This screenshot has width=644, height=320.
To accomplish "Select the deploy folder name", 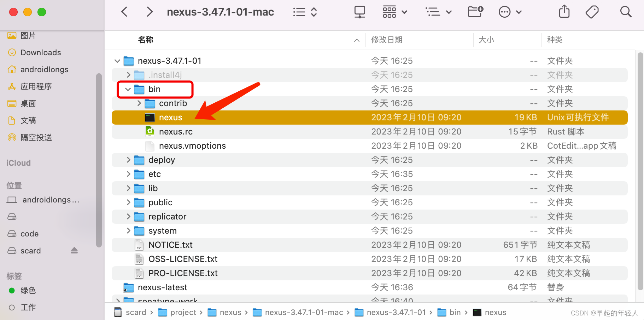I will tap(162, 160).
